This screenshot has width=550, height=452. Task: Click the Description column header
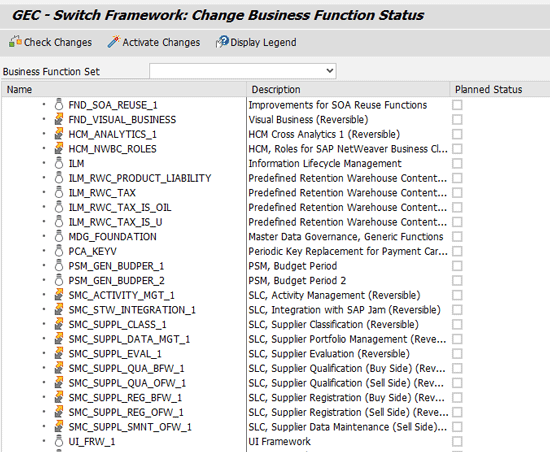348,89
